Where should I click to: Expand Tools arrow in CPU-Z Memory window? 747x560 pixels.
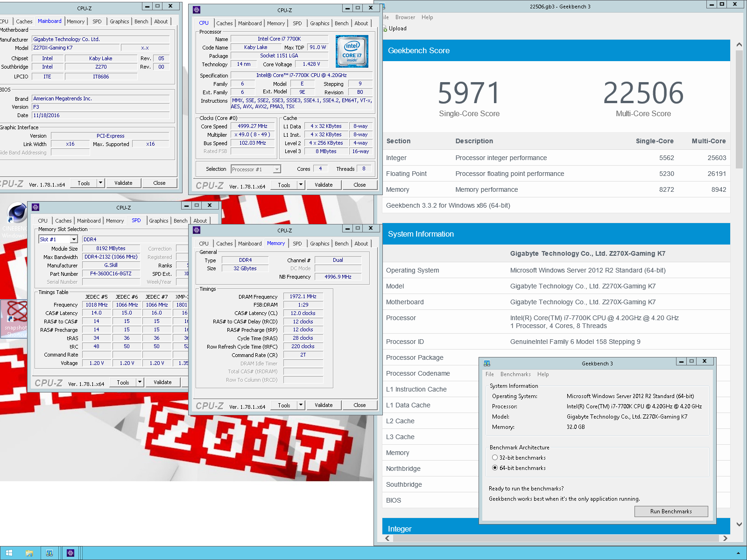pyautogui.click(x=301, y=405)
